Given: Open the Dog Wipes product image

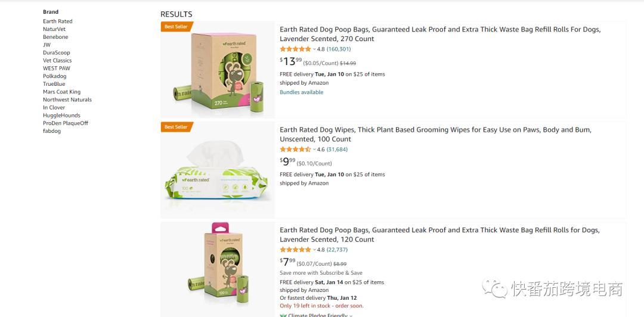Looking at the screenshot, I should tap(218, 171).
